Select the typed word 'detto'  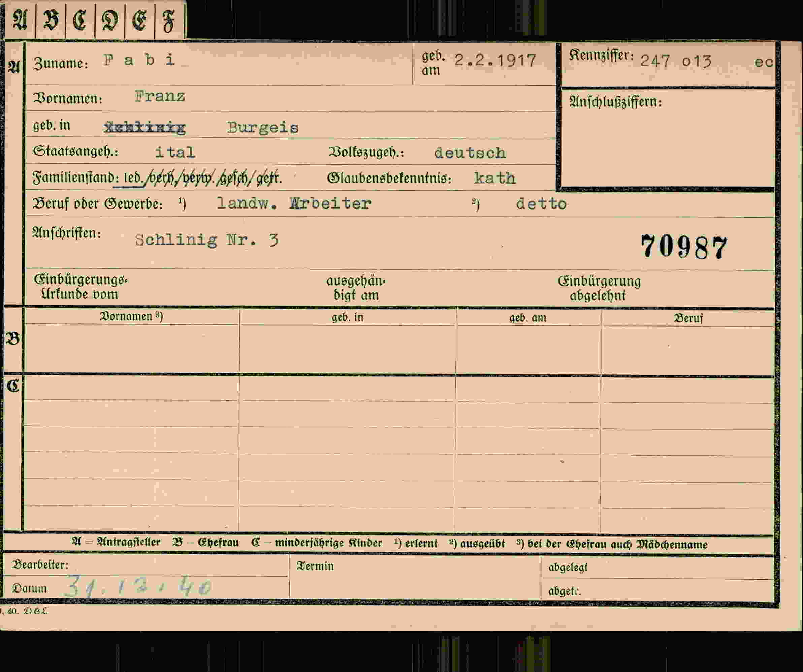tap(541, 204)
